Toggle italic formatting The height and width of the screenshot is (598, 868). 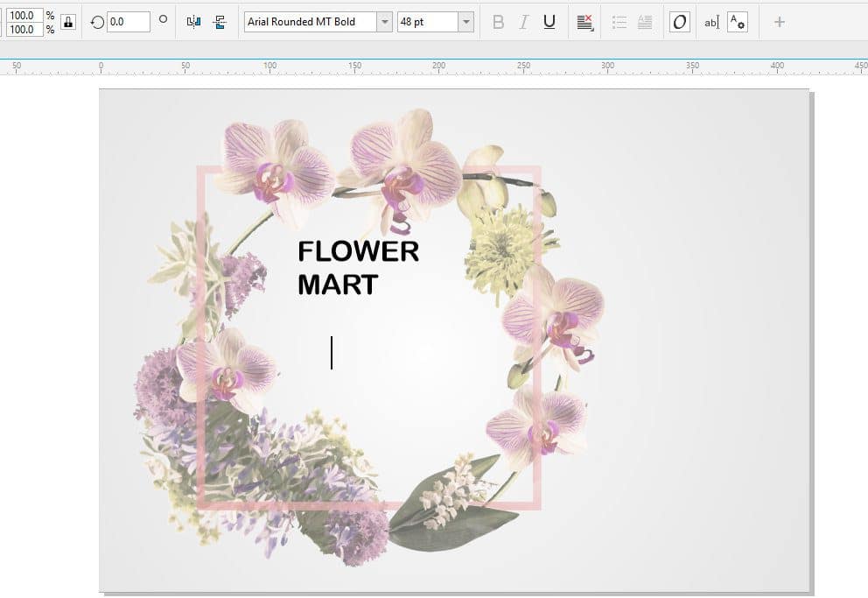tap(523, 23)
